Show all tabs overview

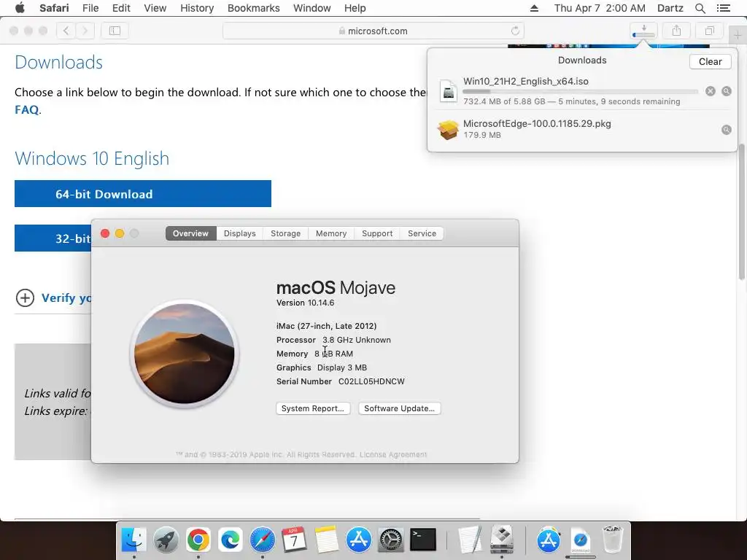pyautogui.click(x=709, y=31)
